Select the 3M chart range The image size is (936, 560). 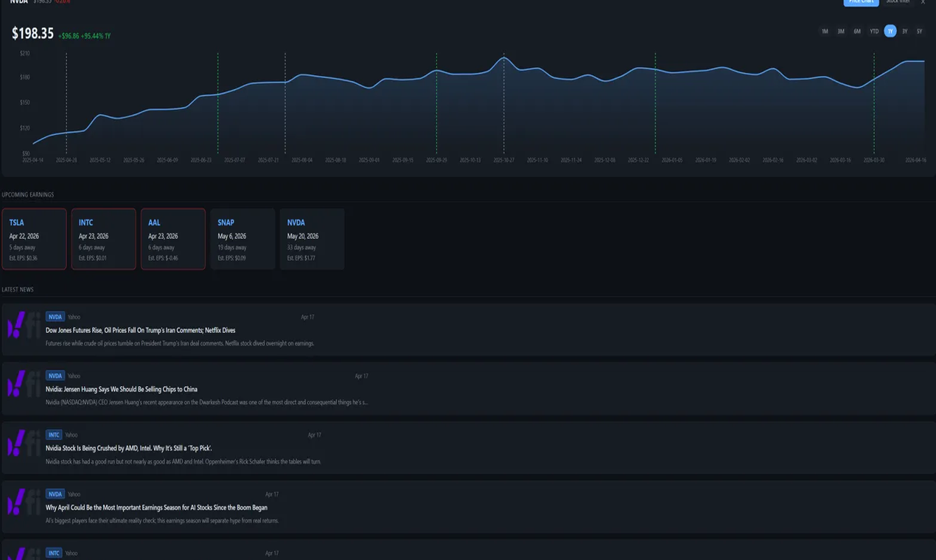(x=841, y=31)
